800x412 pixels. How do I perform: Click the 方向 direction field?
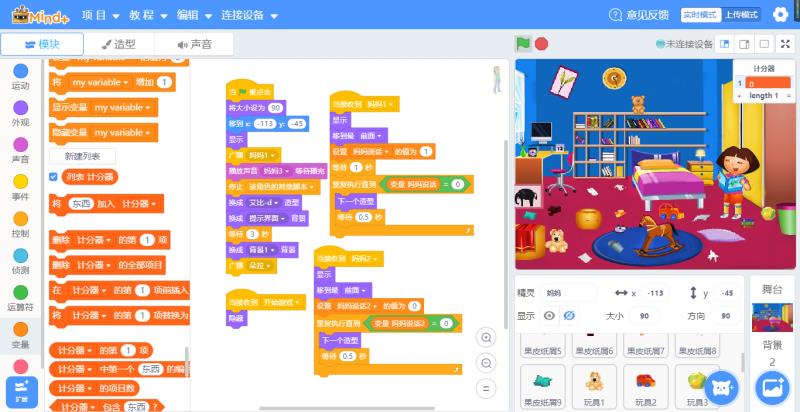pos(726,316)
